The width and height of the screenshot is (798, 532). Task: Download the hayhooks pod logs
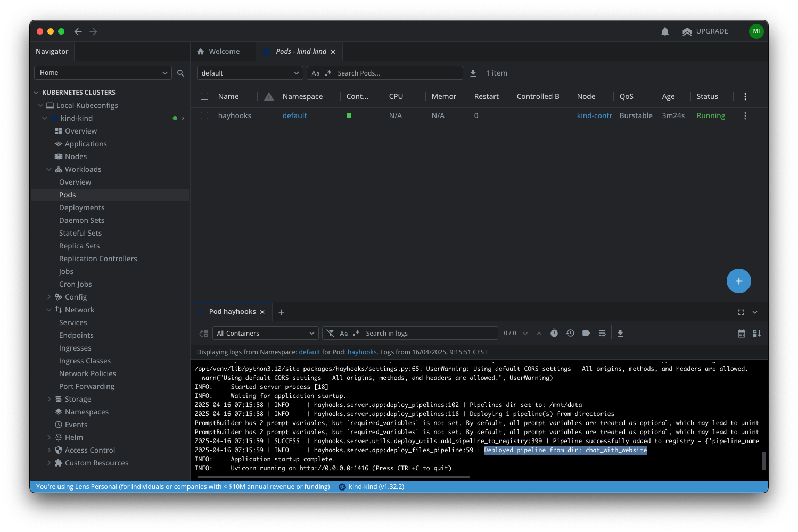pos(620,332)
